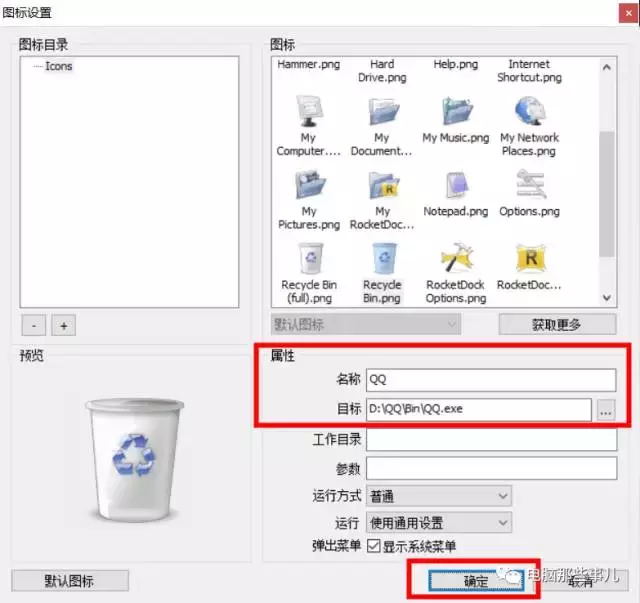The height and width of the screenshot is (603, 640).
Task: Close the 图标设置 dialog
Action: pyautogui.click(x=628, y=13)
